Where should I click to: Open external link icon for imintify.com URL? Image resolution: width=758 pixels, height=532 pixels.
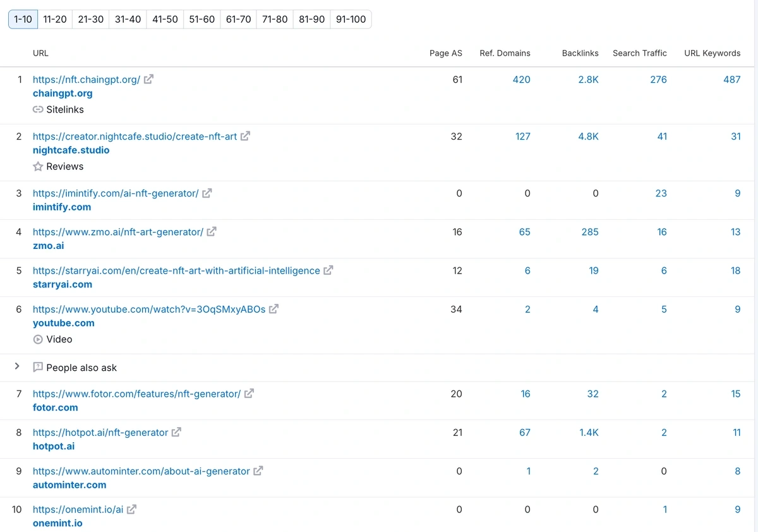207,193
